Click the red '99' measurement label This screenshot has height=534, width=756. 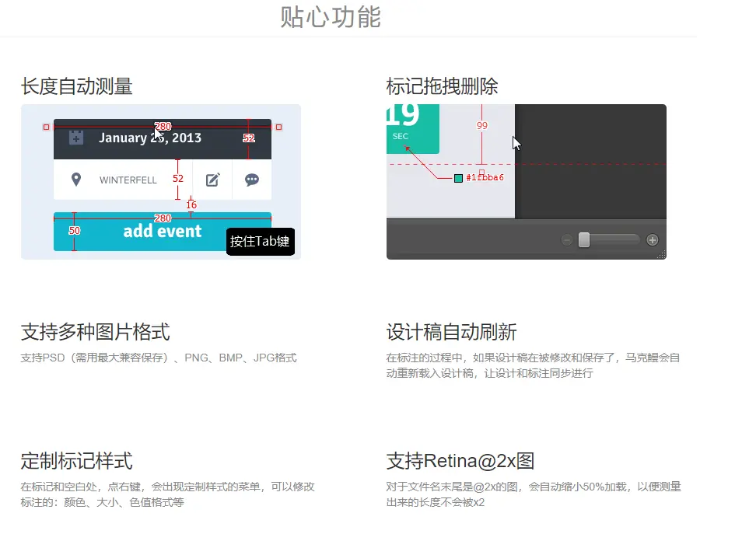[482, 125]
